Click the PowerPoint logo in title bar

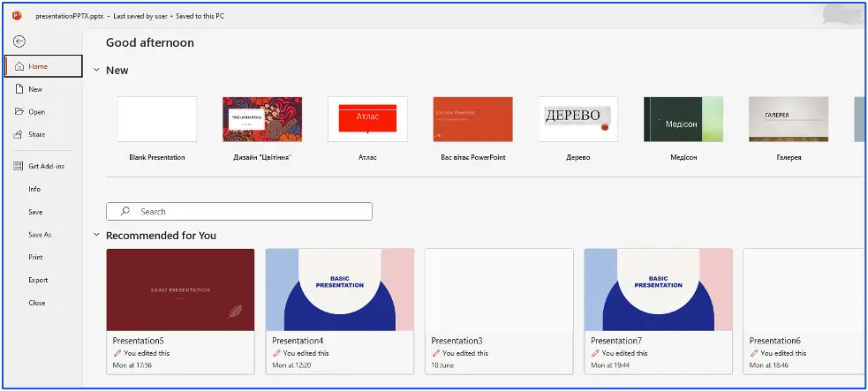tap(16, 16)
